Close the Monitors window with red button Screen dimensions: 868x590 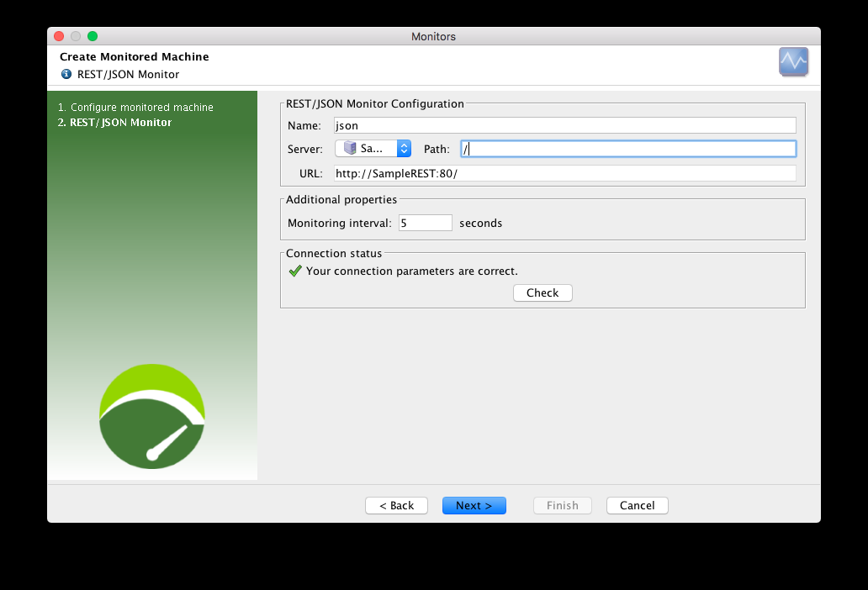coord(59,36)
